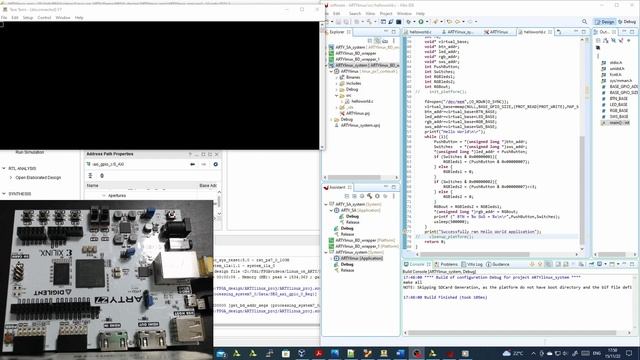The height and width of the screenshot is (360, 640).
Task: Click the Assistant view menu dots
Action: pos(393,196)
